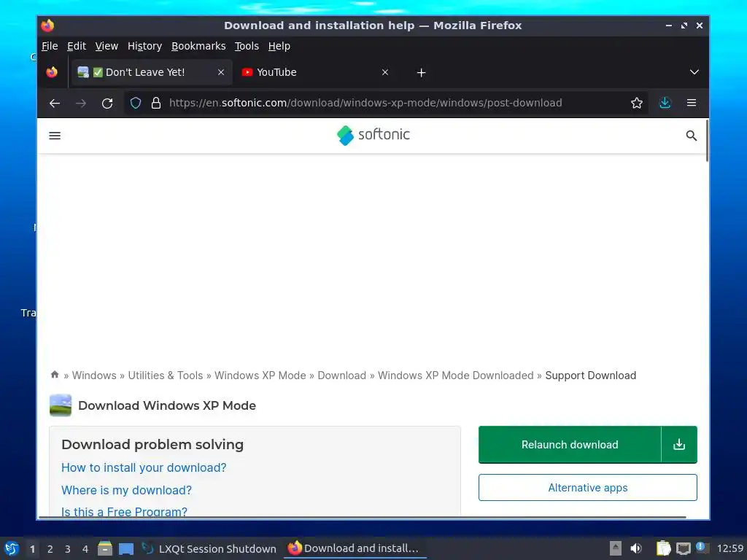Viewport: 747px width, 560px height.
Task: Switch to virtual desktop 1
Action: 32,549
